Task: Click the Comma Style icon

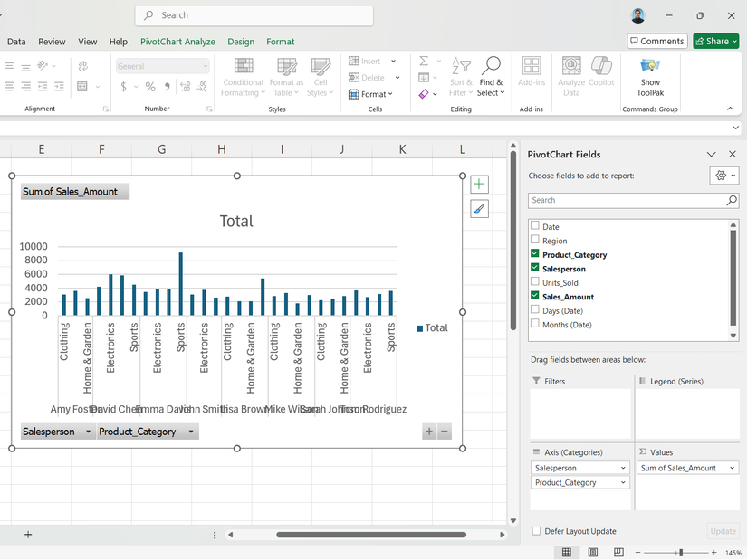Action: pyautogui.click(x=168, y=87)
